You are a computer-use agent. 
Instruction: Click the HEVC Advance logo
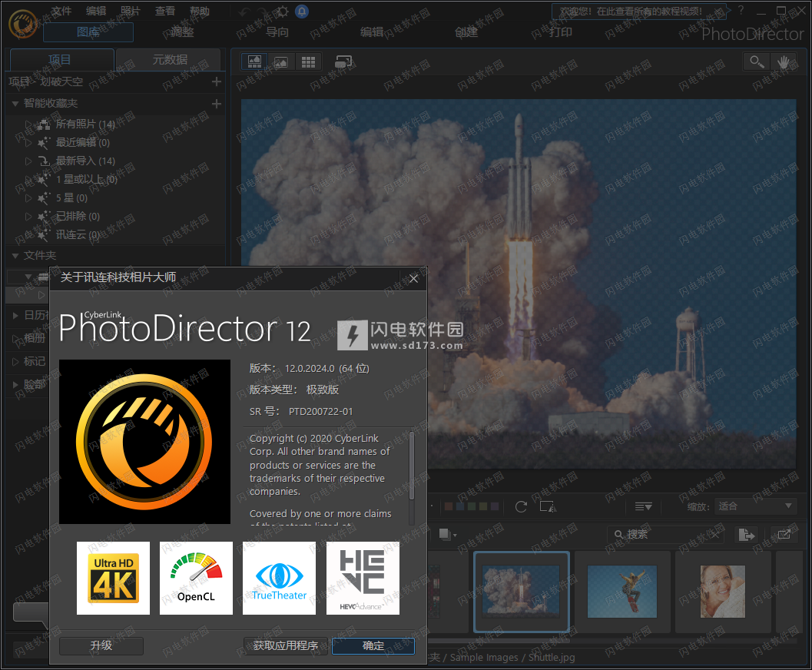[363, 579]
